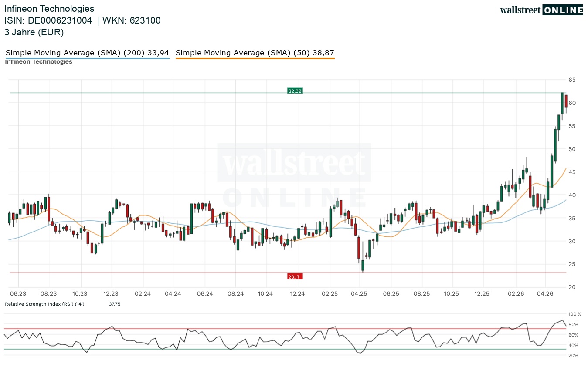Click the 50 price axis label

571,149
